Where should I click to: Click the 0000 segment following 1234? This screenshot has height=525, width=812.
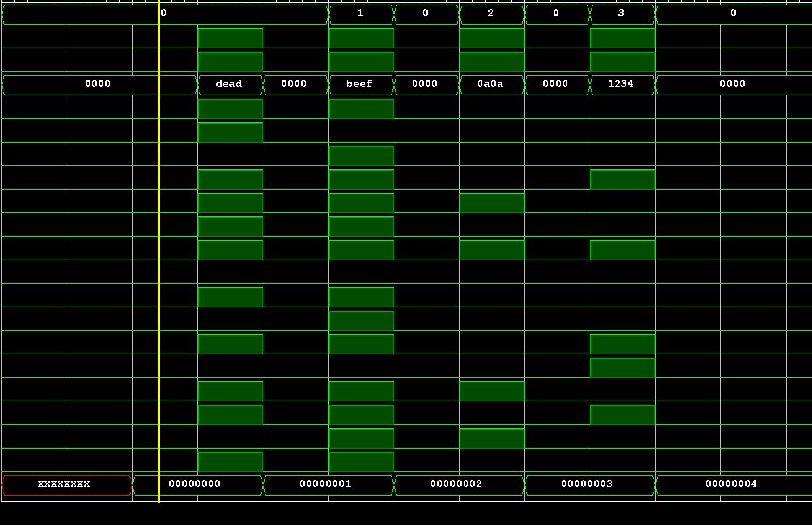(733, 84)
